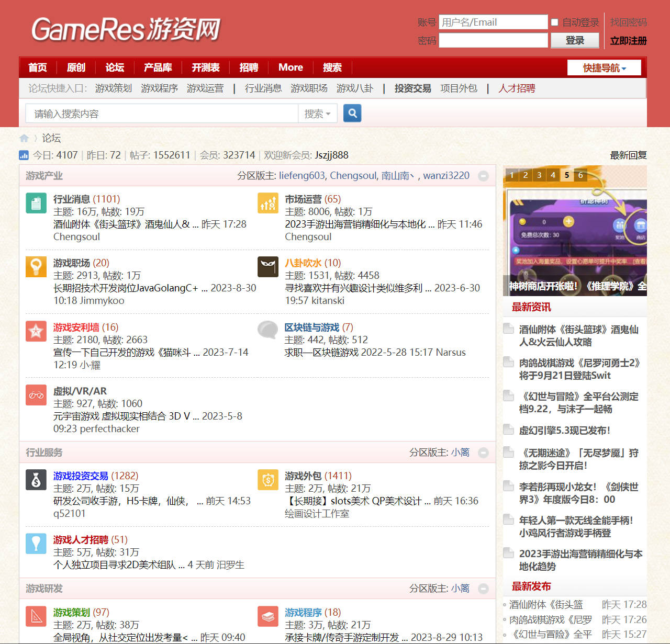670x644 pixels.
Task: Click the 游戏职场 lightbulb icon
Action: point(36,267)
